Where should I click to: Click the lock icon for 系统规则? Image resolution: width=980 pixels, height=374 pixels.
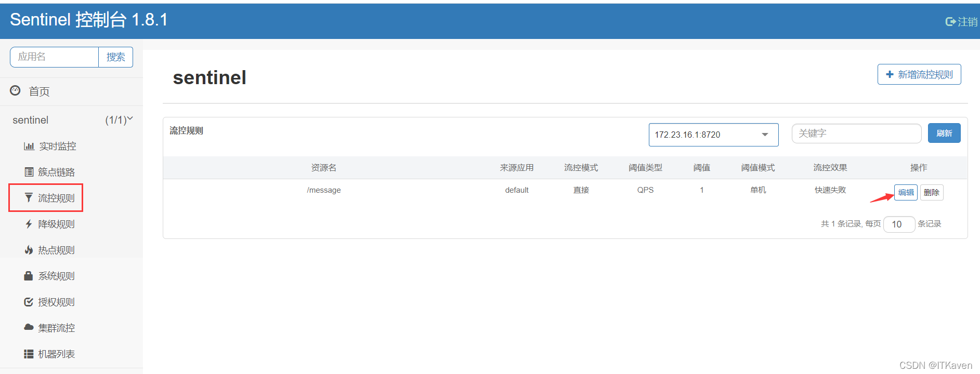coord(29,276)
